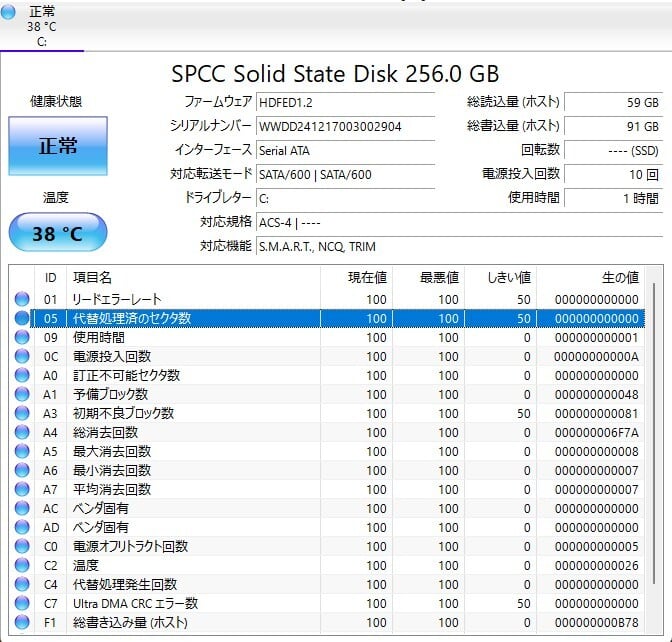Click the 生の値 column header
This screenshot has width=672, height=642.
(619, 277)
